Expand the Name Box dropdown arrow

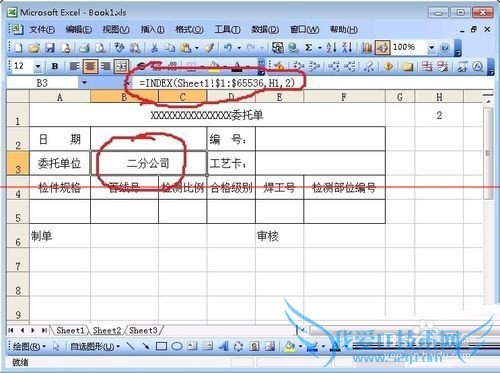point(84,83)
